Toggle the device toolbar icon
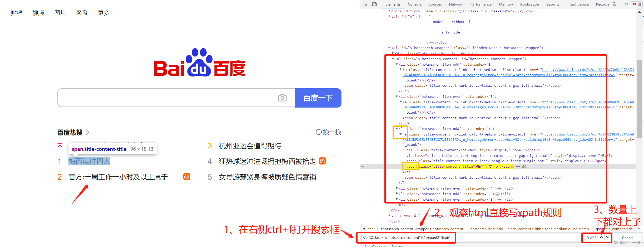The width and height of the screenshot is (644, 247). coord(374,4)
